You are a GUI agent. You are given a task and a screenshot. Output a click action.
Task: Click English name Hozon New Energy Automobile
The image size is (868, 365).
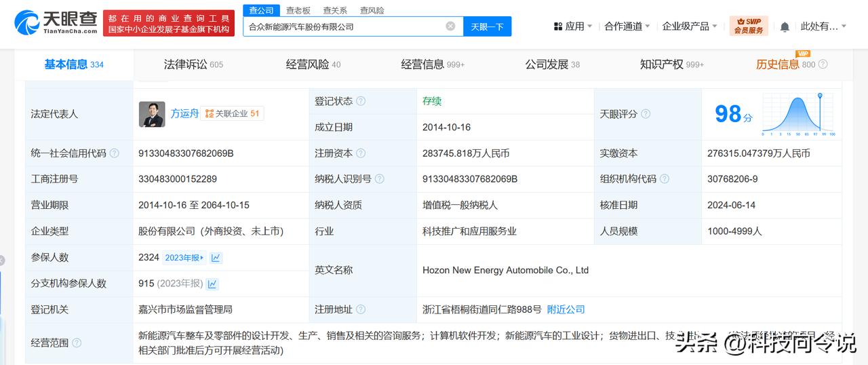point(505,270)
